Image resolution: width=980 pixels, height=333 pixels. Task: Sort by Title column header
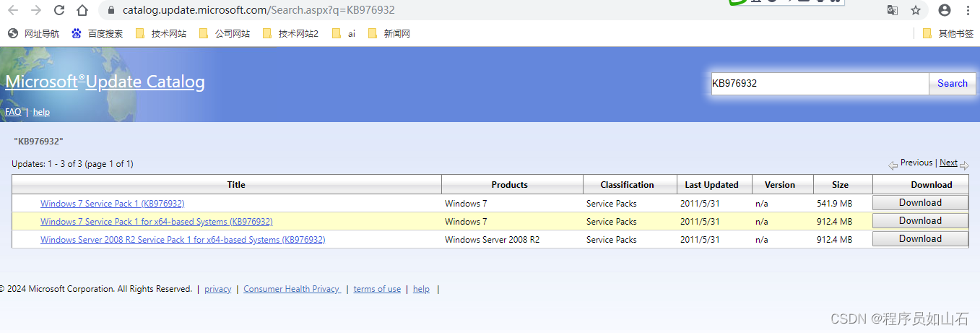click(236, 185)
